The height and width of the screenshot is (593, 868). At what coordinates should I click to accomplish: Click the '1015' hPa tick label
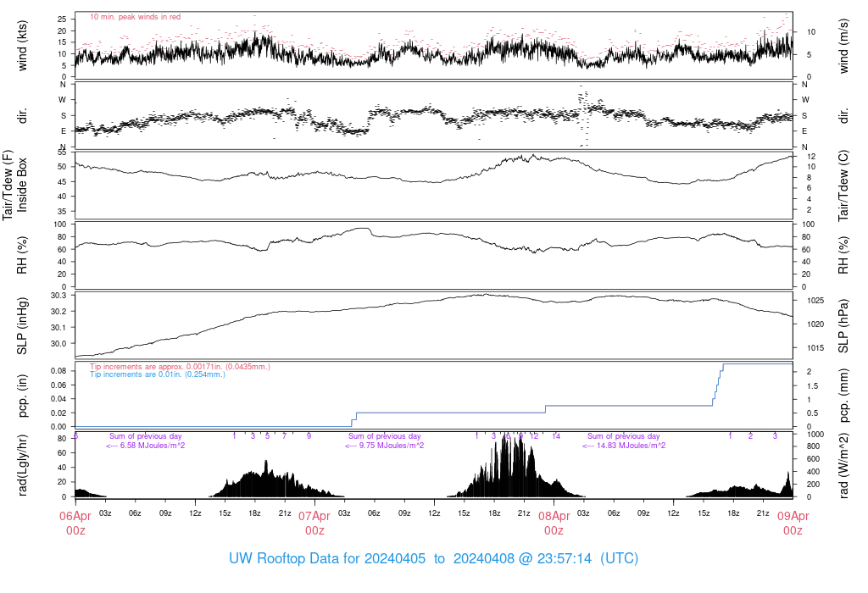tap(815, 348)
